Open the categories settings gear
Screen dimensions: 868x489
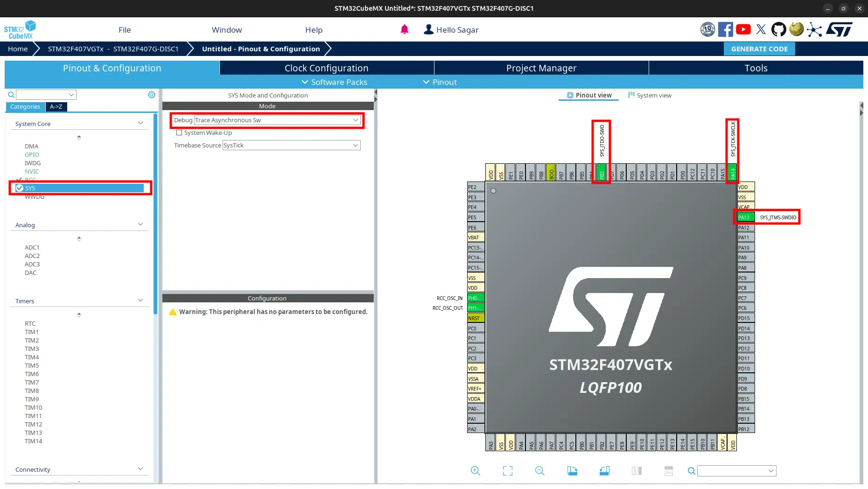coord(152,95)
